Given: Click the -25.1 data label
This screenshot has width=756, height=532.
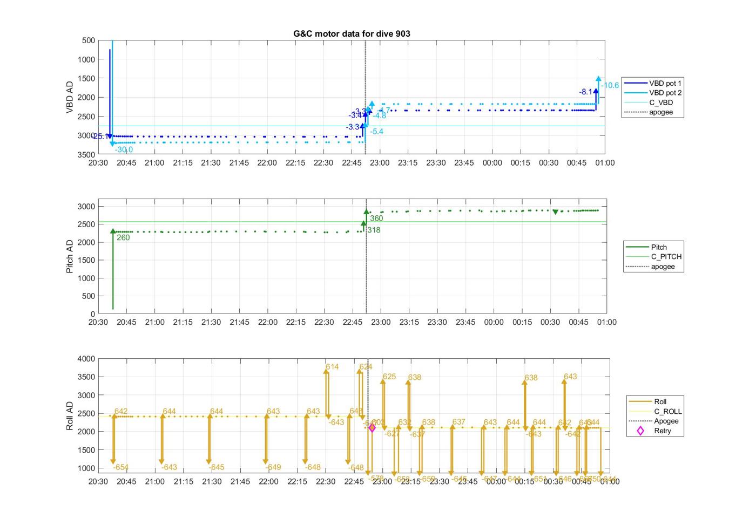Looking at the screenshot, I should point(99,137).
